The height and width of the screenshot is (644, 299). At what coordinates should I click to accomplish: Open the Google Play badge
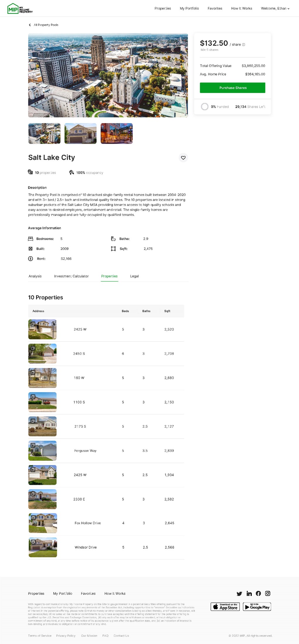coord(257,607)
